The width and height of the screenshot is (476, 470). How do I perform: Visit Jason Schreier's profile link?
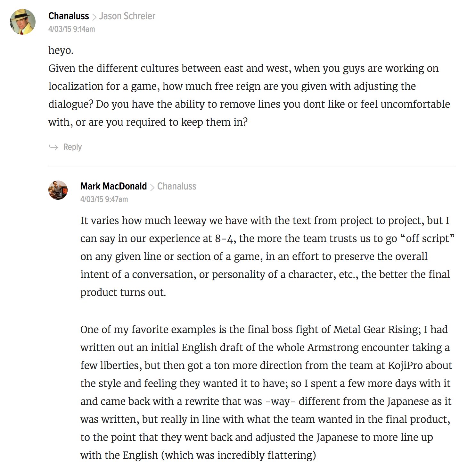[x=127, y=16]
